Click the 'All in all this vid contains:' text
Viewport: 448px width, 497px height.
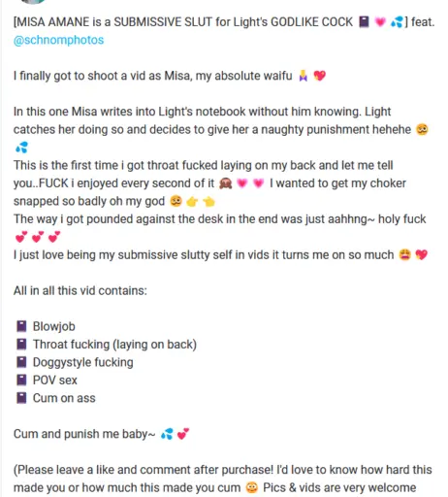[x=80, y=290]
